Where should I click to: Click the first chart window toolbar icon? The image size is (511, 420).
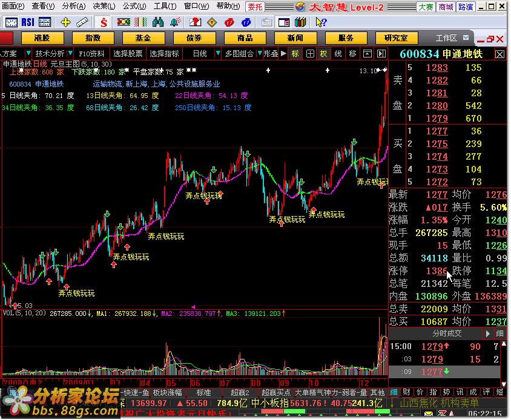click(x=11, y=22)
